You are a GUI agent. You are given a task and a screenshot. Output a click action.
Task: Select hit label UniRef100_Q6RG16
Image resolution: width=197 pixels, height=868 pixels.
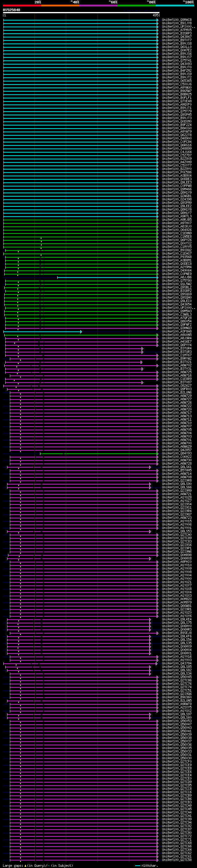tap(177, 145)
